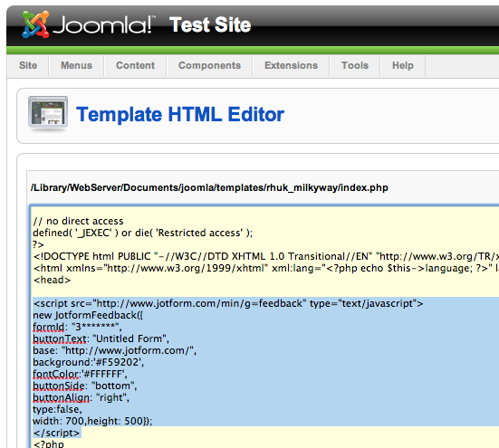The width and height of the screenshot is (499, 448).
Task: Click the base jotform URL line
Action: point(115,350)
